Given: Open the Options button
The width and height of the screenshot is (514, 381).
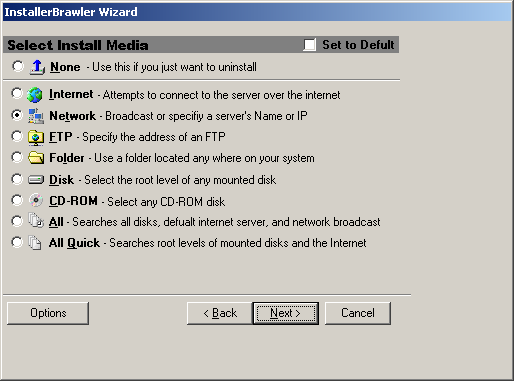Looking at the screenshot, I should (x=48, y=313).
